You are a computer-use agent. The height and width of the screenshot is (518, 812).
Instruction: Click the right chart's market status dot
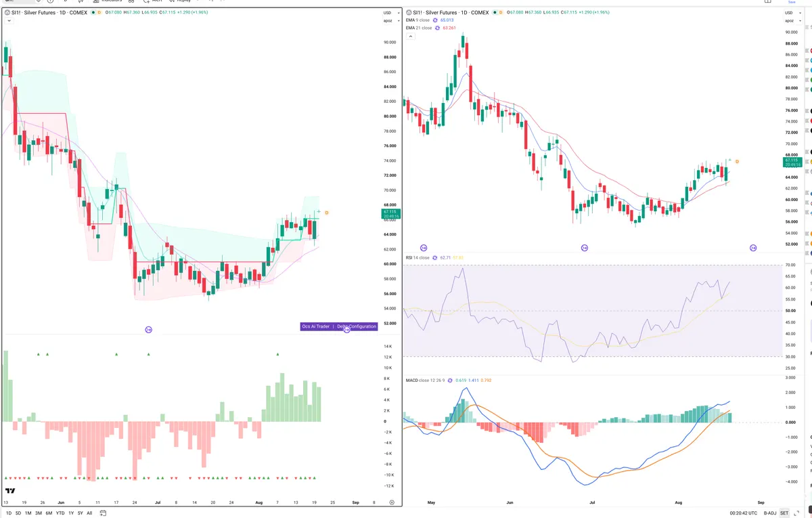[493, 13]
